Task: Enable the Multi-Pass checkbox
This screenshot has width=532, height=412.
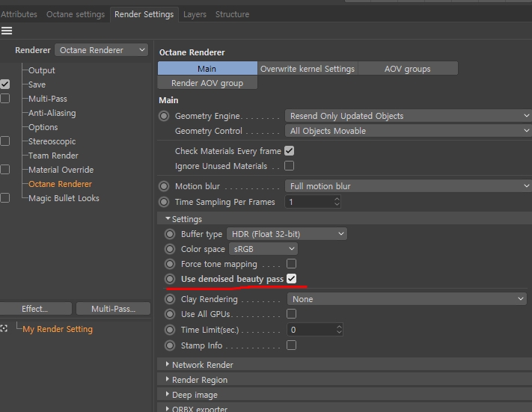Action: tap(4, 99)
